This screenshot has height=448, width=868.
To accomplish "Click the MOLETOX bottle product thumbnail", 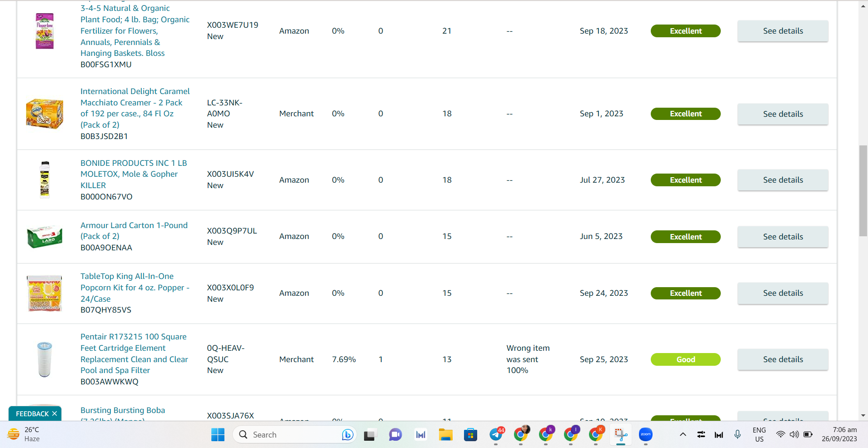I will [x=45, y=180].
